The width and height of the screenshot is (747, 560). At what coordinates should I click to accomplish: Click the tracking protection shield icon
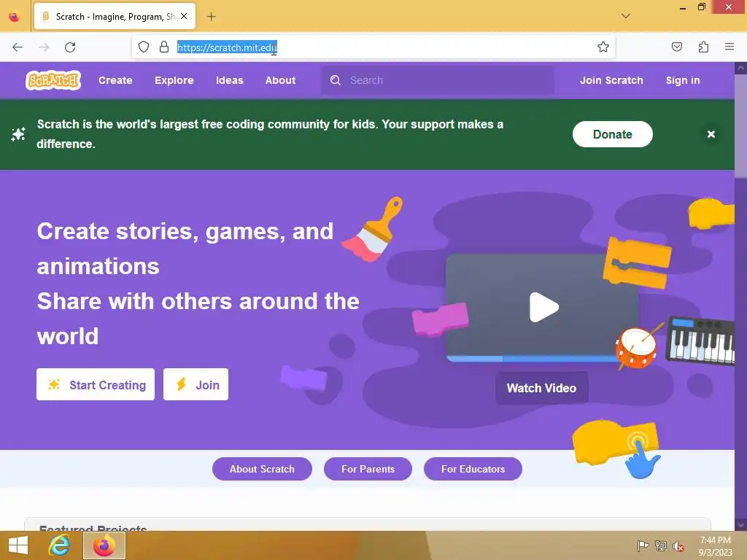point(144,47)
